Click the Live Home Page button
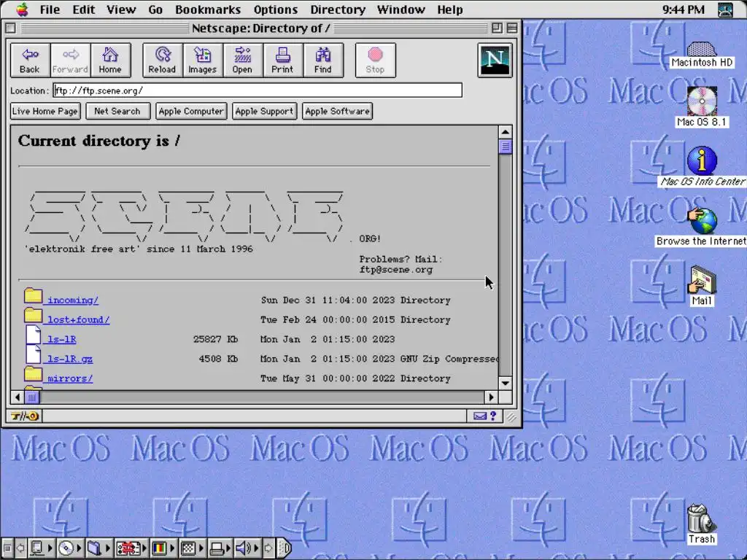 click(44, 112)
